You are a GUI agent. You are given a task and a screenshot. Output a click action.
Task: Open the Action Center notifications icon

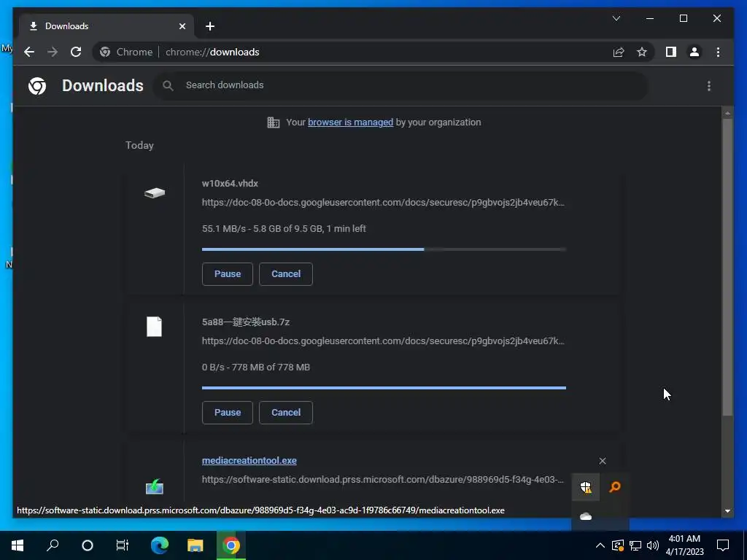723,545
